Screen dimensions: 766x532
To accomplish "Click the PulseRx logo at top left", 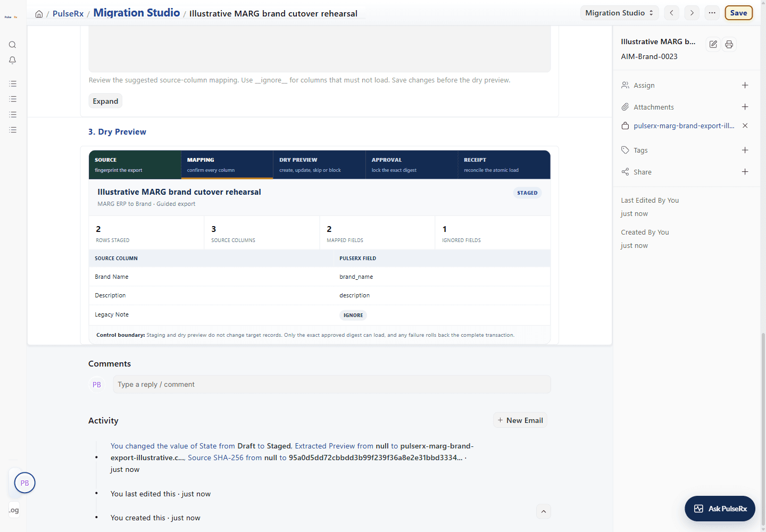I will pyautogui.click(x=11, y=17).
